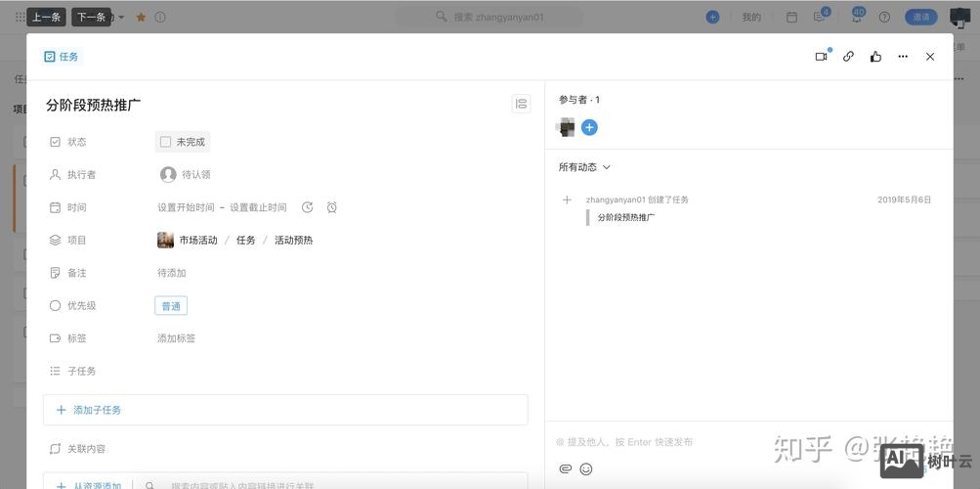Viewport: 980px width, 489px height.
Task: Add a participant with blue plus
Action: click(x=589, y=127)
